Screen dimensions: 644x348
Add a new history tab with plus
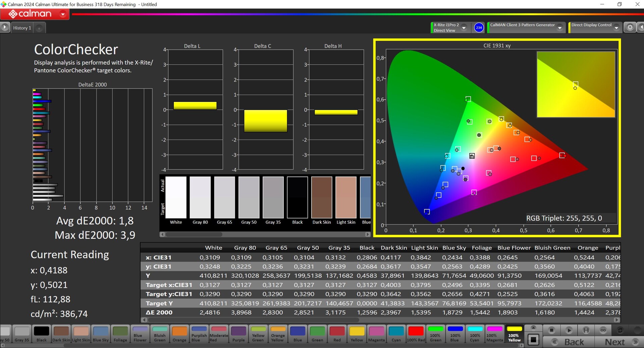(39, 28)
